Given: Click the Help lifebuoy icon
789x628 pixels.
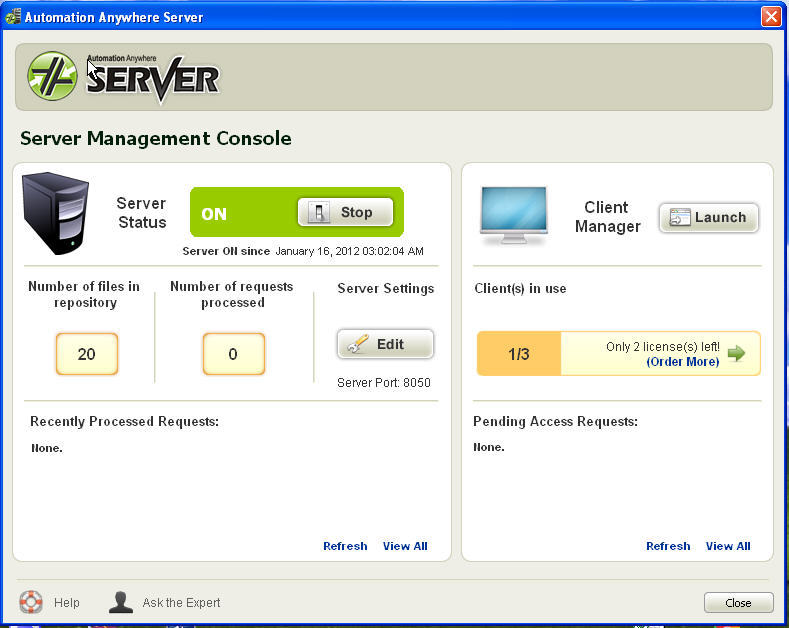Looking at the screenshot, I should 31,602.
